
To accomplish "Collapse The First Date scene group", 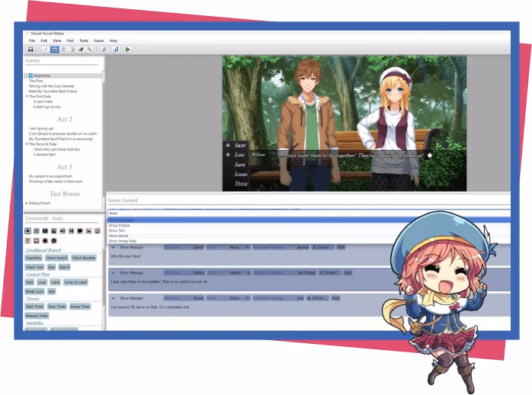I will pyautogui.click(x=27, y=96).
